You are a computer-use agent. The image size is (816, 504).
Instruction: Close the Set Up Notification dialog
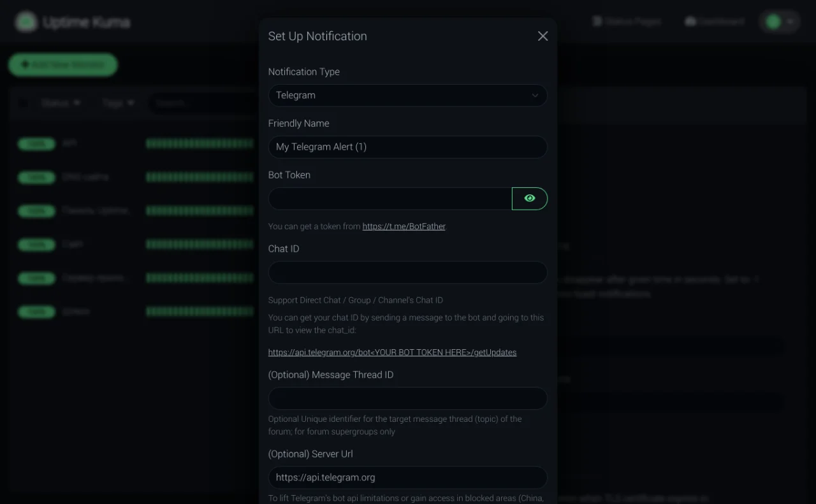543,36
